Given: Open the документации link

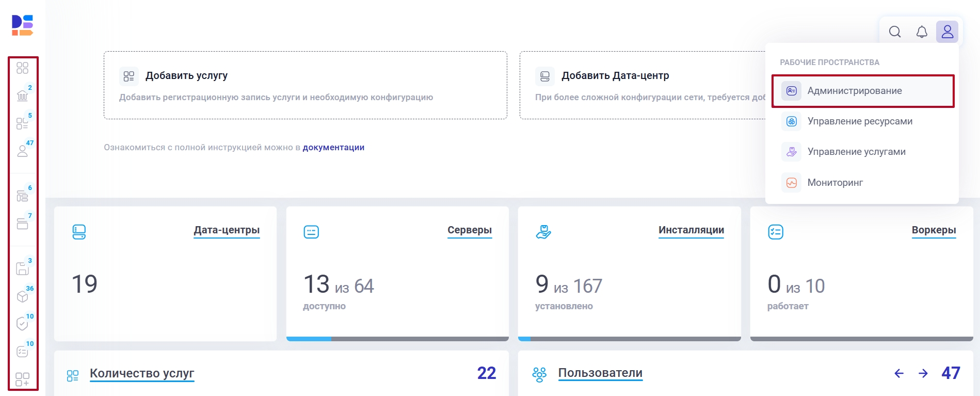Looking at the screenshot, I should [333, 148].
